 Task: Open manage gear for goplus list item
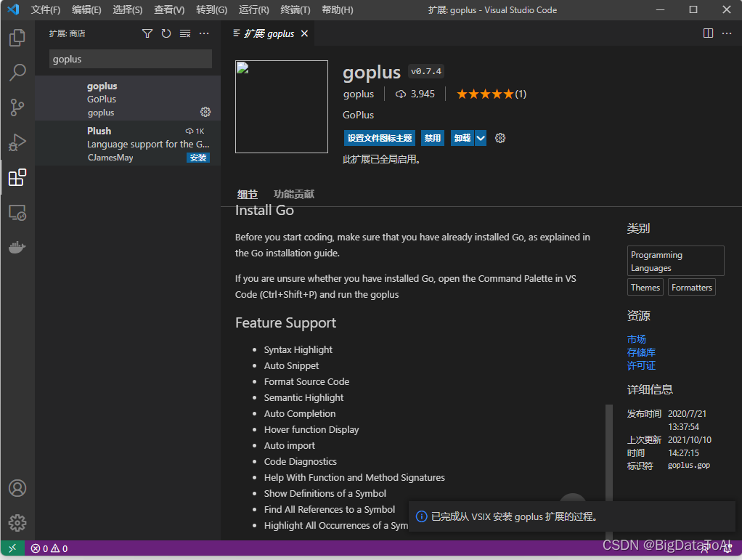coord(205,112)
